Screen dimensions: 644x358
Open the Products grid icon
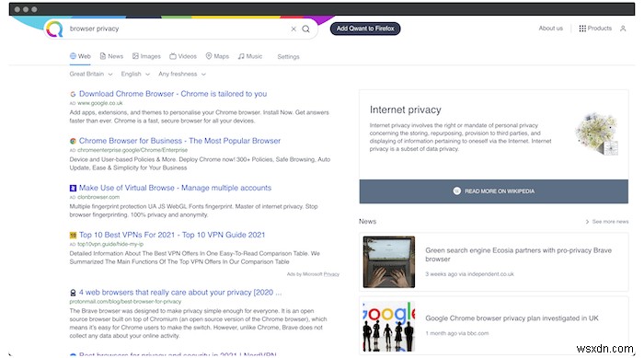582,29
